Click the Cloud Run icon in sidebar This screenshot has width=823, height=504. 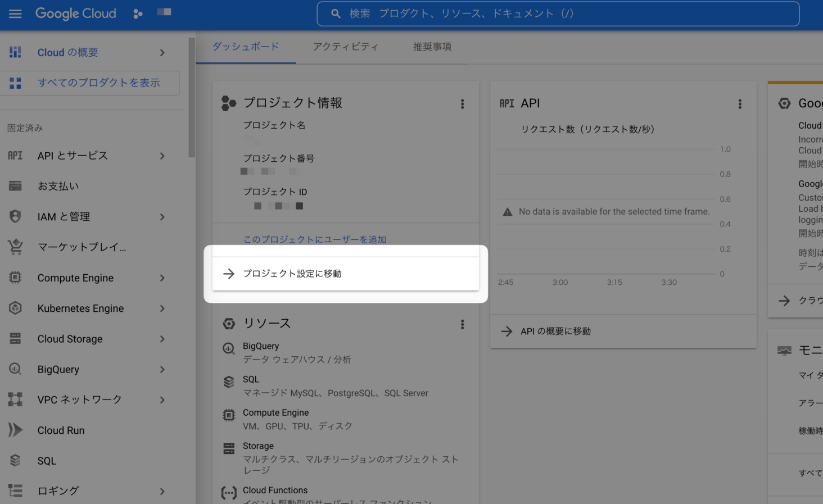tap(15, 430)
